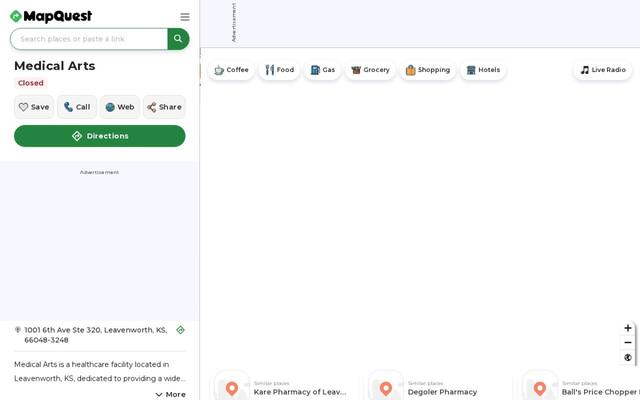Zoom in on the map
The height and width of the screenshot is (400, 640).
[628, 328]
